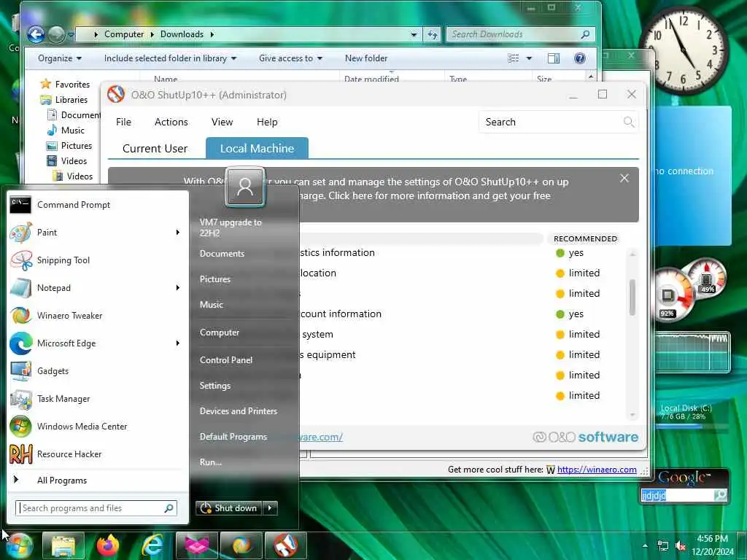The image size is (747, 560).
Task: Click Run... in the Start menu
Action: point(211,462)
